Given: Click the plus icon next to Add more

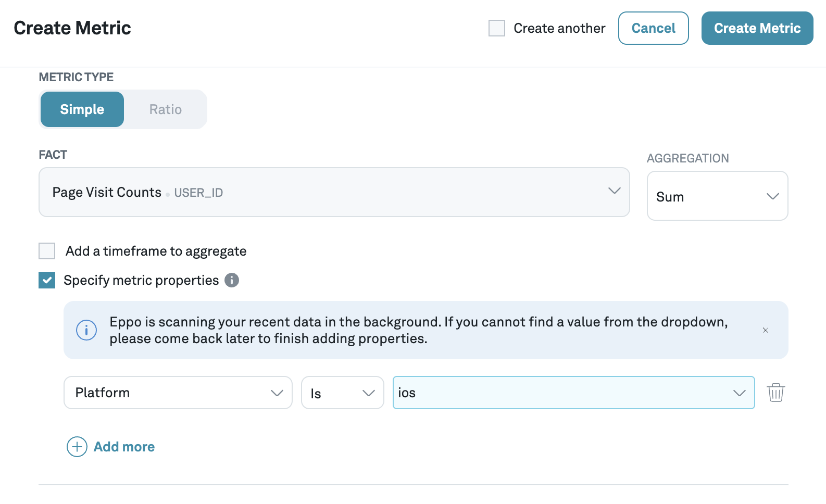Looking at the screenshot, I should 77,447.
